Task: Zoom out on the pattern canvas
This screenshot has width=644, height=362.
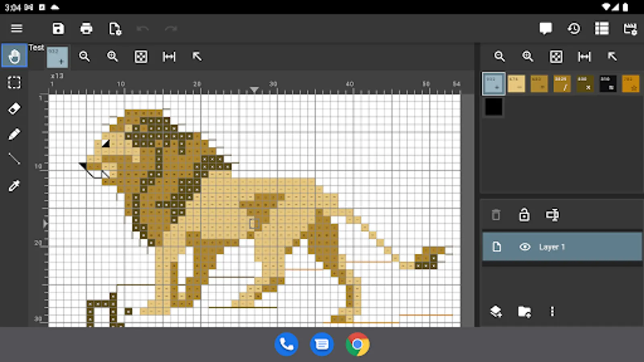Action: 85,56
